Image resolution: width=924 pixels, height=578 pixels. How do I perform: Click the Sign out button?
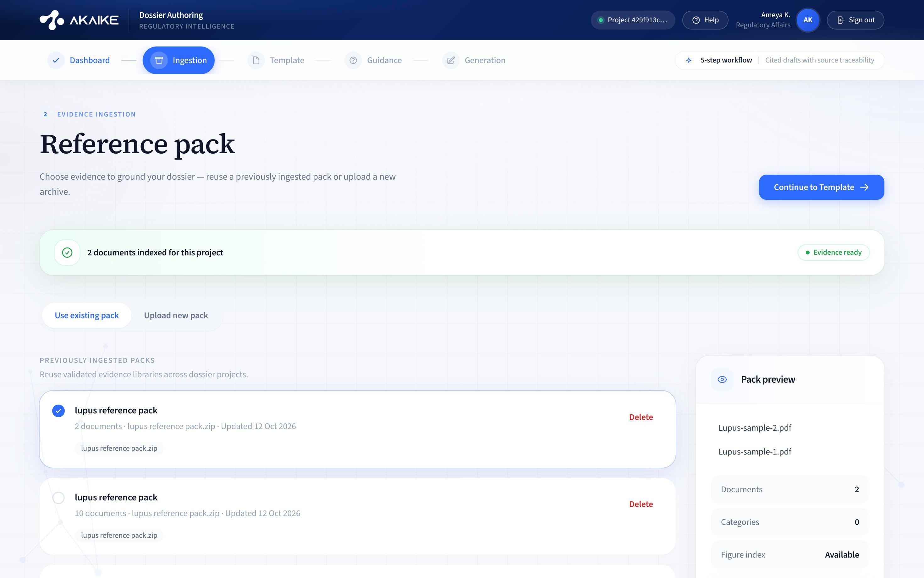click(x=855, y=20)
